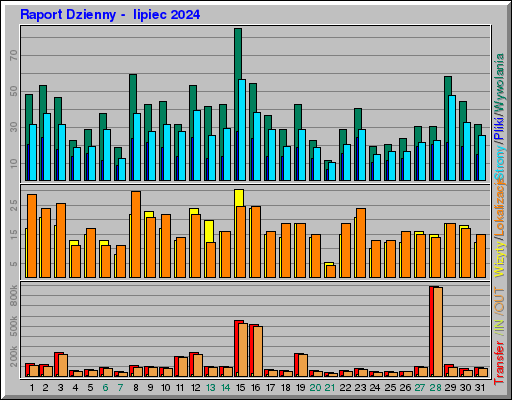This screenshot has height=400, width=512.
Task: Click green day label 28
Action: (435, 388)
